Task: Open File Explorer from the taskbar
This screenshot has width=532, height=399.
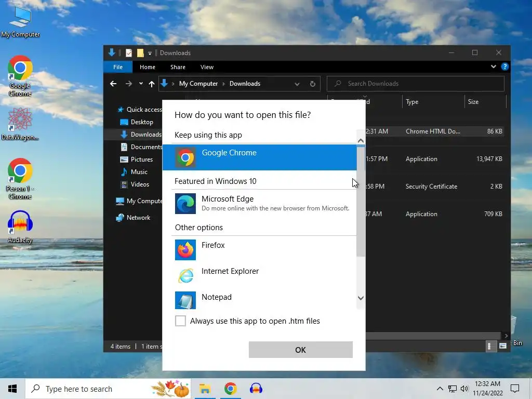Action: (205, 389)
